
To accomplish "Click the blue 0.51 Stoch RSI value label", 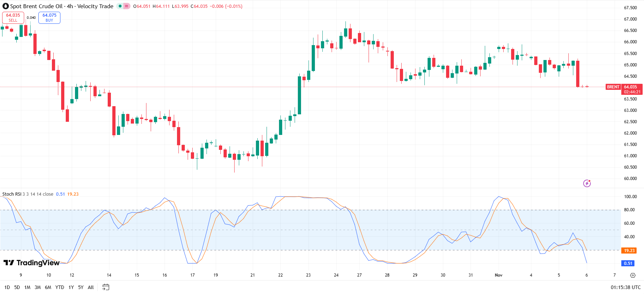I will pos(628,263).
